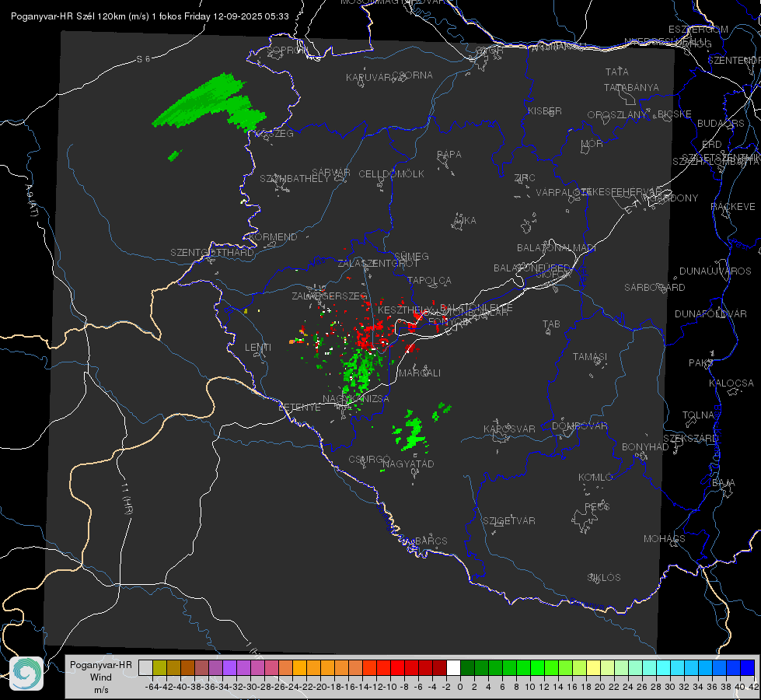The image size is (761, 700).
Task: Click the NAGYATÁD city label
Action: 408,464
